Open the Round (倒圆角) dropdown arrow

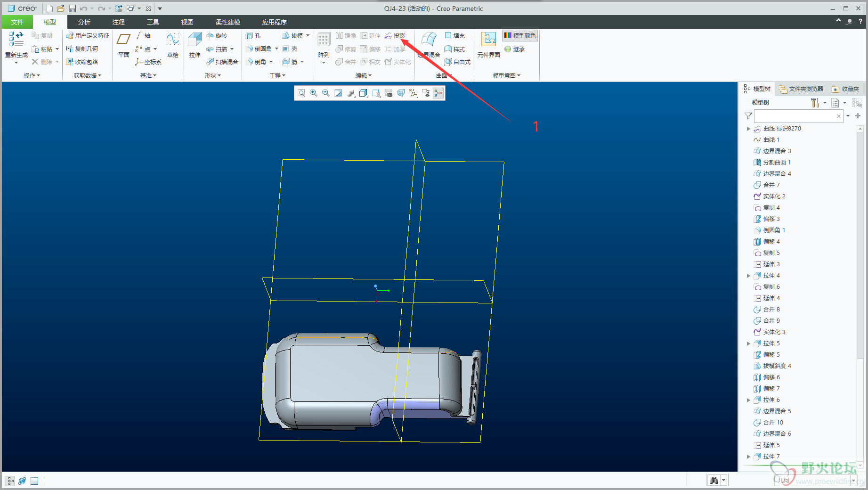[x=276, y=49]
